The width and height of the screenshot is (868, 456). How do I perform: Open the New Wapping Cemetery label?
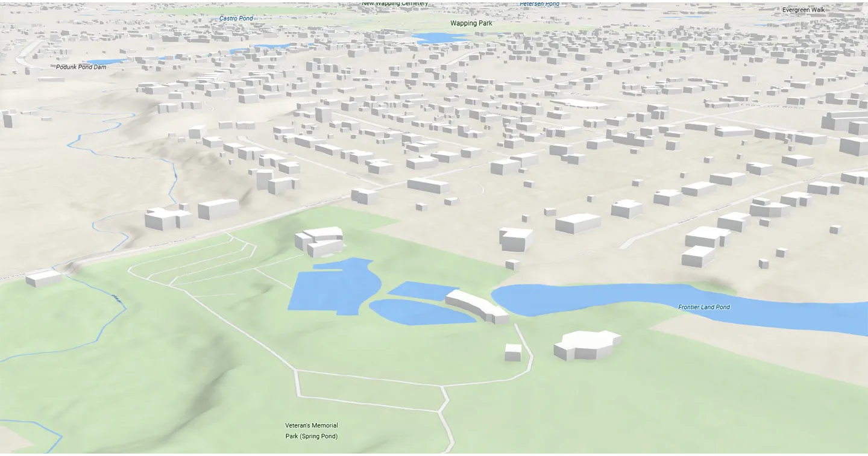coord(395,4)
